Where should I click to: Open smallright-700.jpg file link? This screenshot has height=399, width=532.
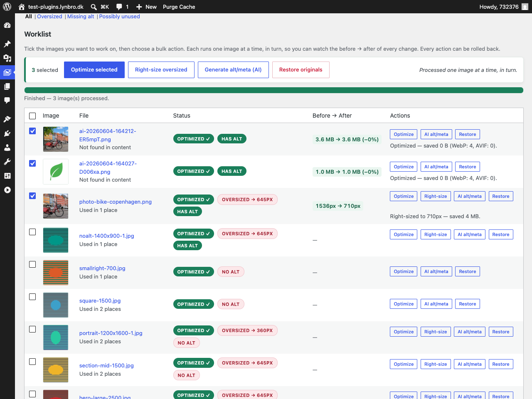[x=102, y=268]
